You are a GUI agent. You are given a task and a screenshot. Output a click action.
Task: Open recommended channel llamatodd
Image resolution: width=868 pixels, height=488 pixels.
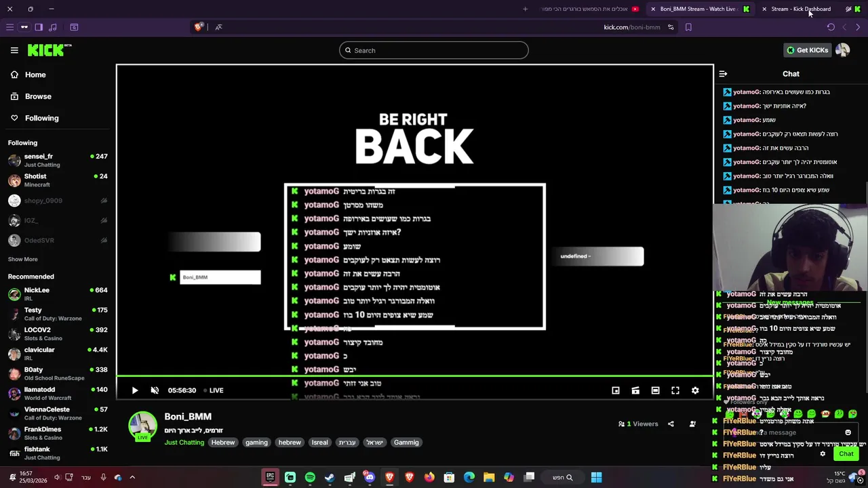coord(58,393)
